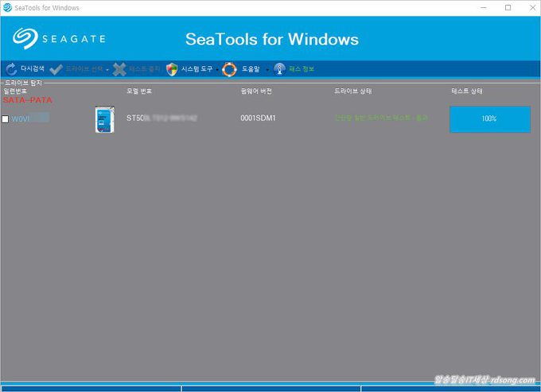Viewport: 541px width, 392px height.
Task: Click the SeaTools app icon in title bar
Action: pos(7,7)
